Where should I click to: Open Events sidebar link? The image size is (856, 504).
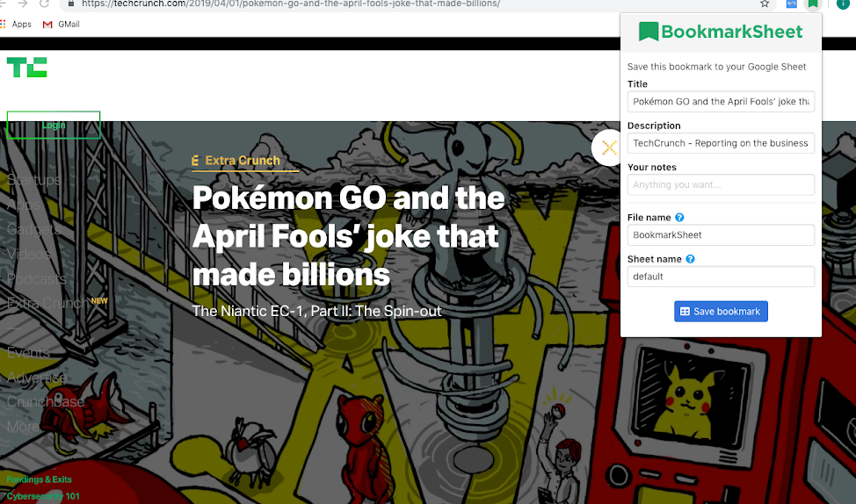(28, 352)
